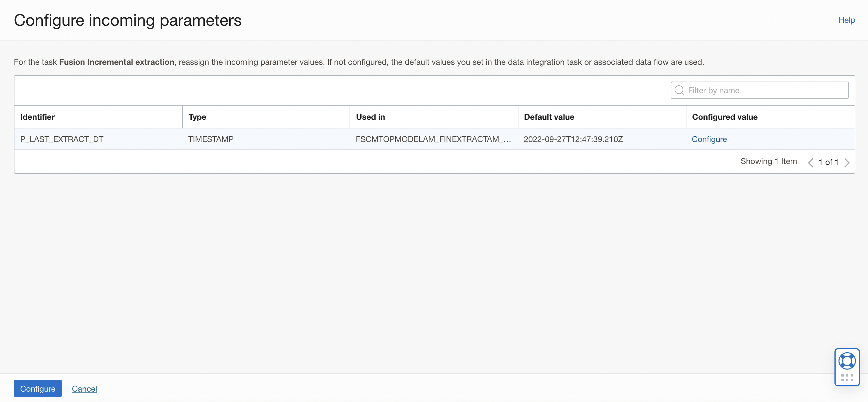Click the TIMESTAMP type cell
The width and height of the screenshot is (868, 402).
210,139
